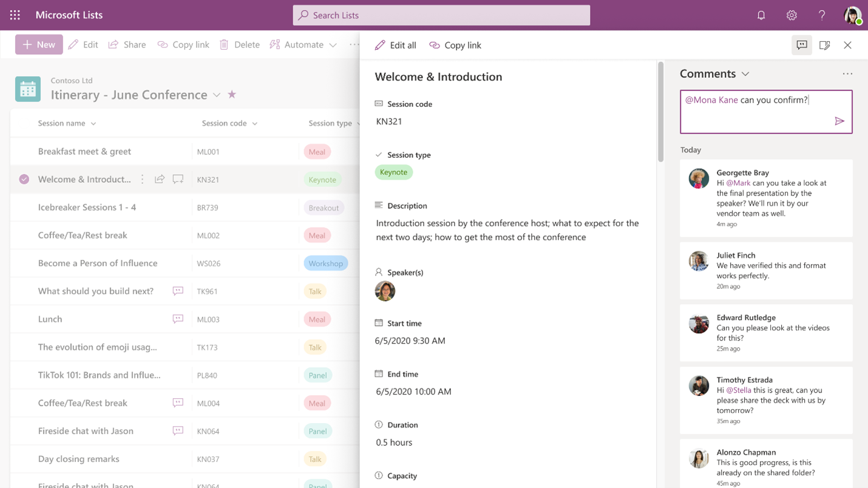The height and width of the screenshot is (488, 868).
Task: Click the Itinerary list calendar icon
Action: 28,89
